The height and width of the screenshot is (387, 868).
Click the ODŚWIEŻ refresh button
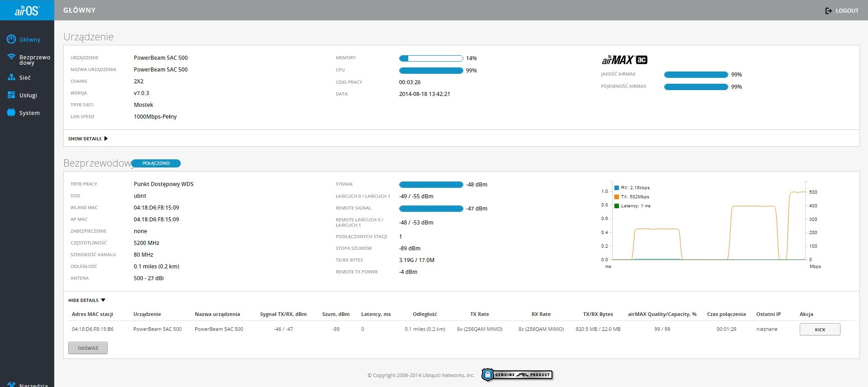coord(88,348)
